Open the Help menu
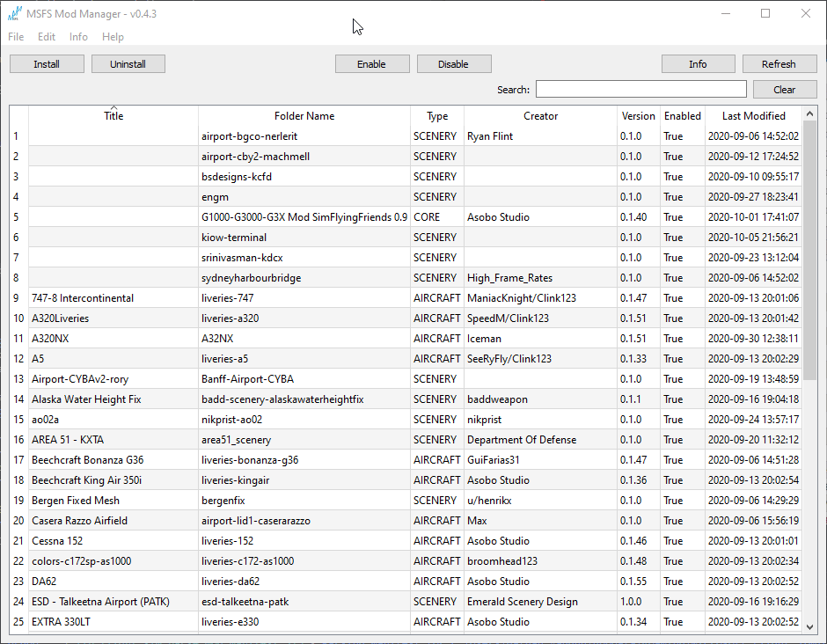The height and width of the screenshot is (644, 827). pyautogui.click(x=113, y=36)
